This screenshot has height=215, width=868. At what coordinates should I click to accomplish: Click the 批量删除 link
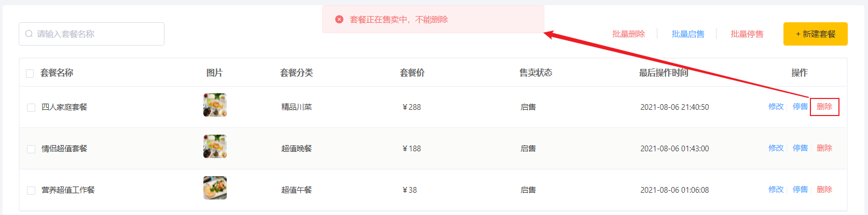(628, 34)
